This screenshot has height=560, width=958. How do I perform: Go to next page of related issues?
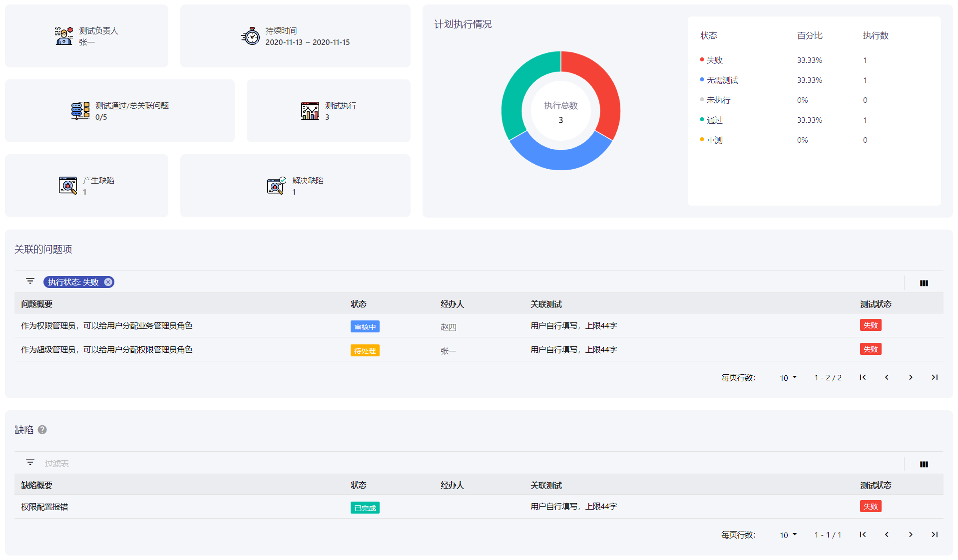(911, 377)
